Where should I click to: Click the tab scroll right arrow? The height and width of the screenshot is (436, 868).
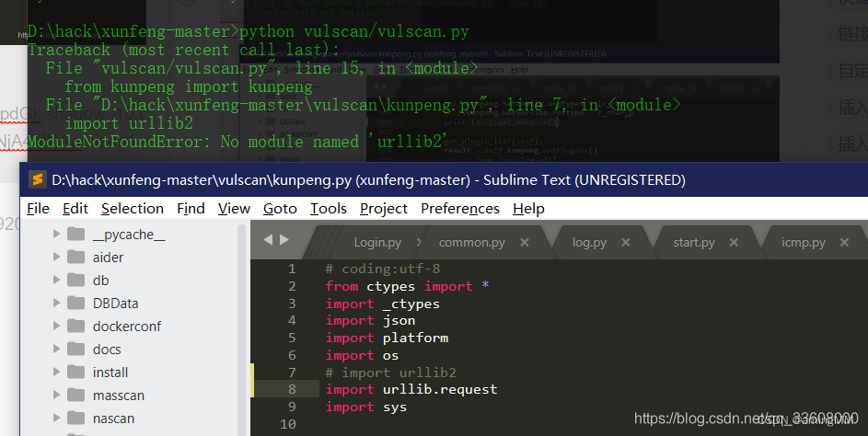pyautogui.click(x=284, y=239)
